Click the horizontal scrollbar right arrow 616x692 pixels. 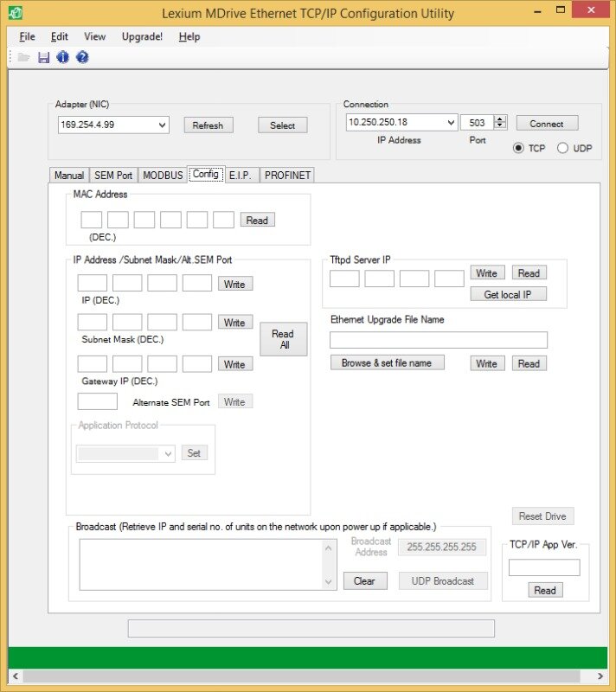(600, 676)
